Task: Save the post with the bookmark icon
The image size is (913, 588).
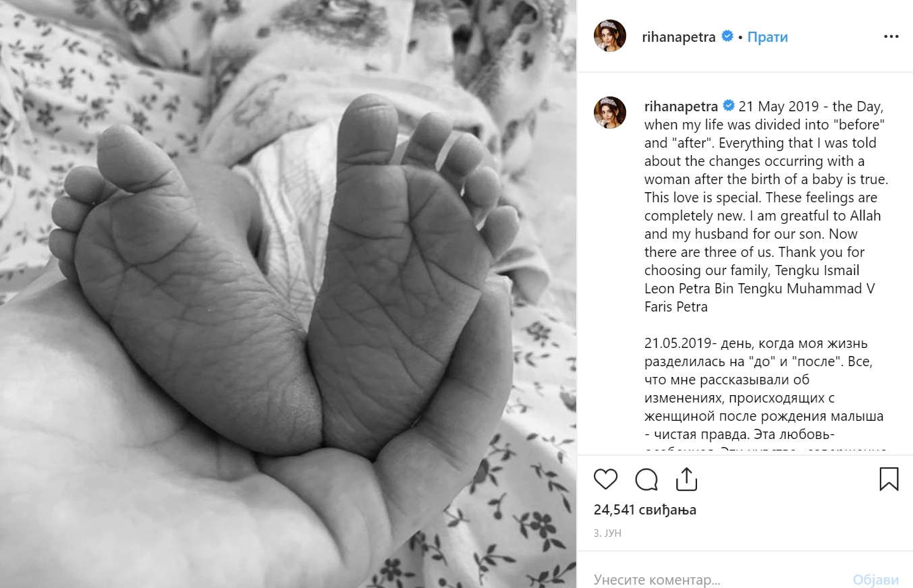Action: tap(889, 479)
